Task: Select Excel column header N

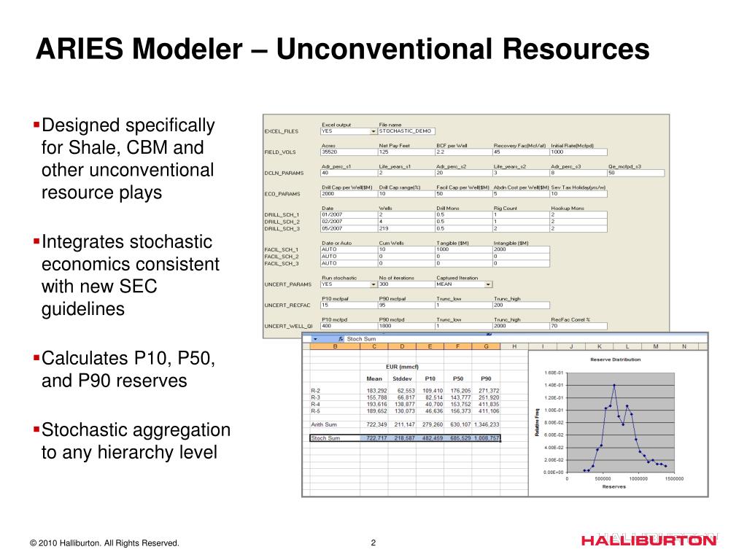Action: (x=684, y=346)
